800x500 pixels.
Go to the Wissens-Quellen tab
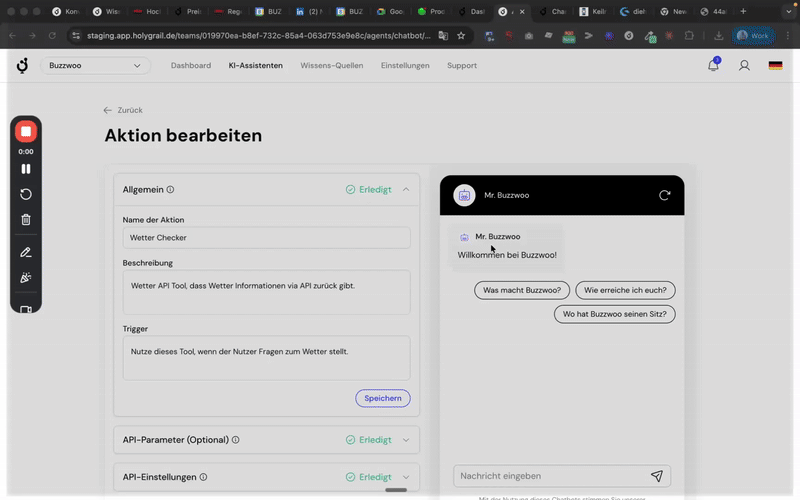[332, 66]
